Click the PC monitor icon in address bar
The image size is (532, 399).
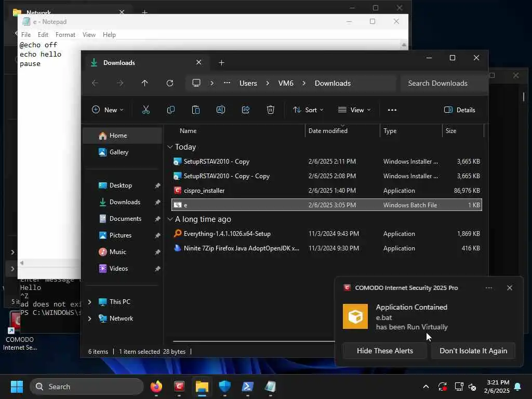click(x=196, y=83)
